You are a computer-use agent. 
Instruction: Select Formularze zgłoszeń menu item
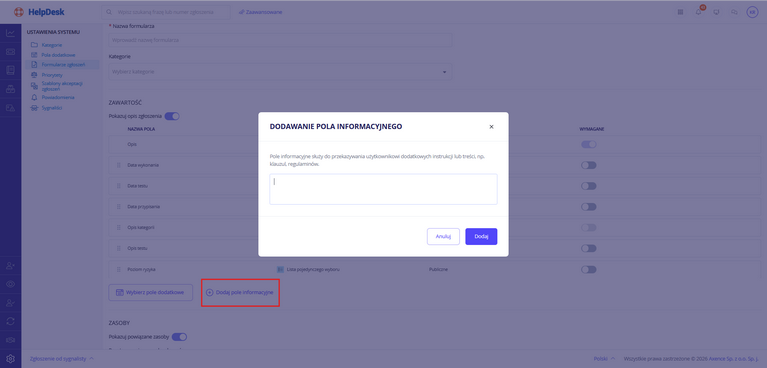coord(63,65)
